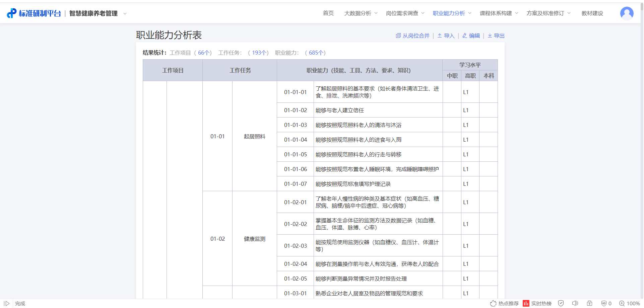Screen dimensions: 644x308
Task: Select 学习水平 column header
Action: [470, 65]
